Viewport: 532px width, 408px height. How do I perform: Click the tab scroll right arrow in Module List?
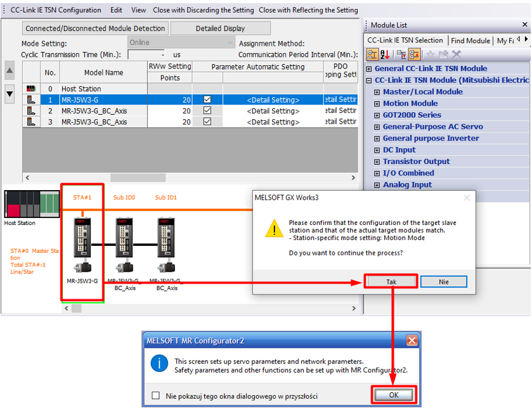[526, 39]
